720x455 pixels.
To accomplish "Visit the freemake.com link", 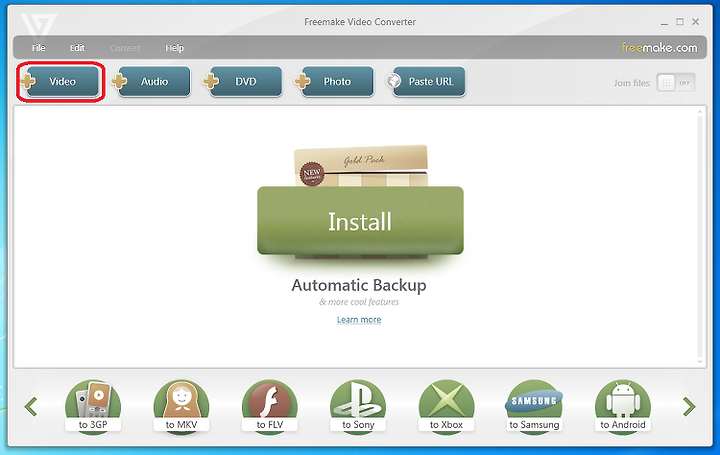I will coord(659,47).
